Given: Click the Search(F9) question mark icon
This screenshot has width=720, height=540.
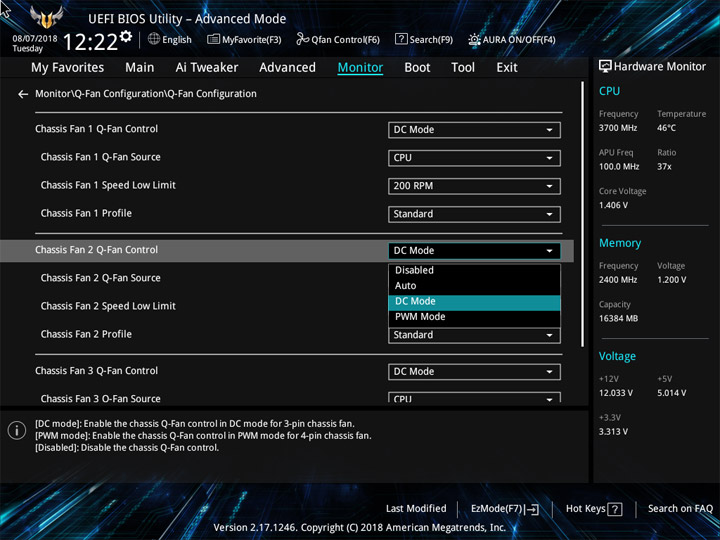Looking at the screenshot, I should pyautogui.click(x=401, y=39).
